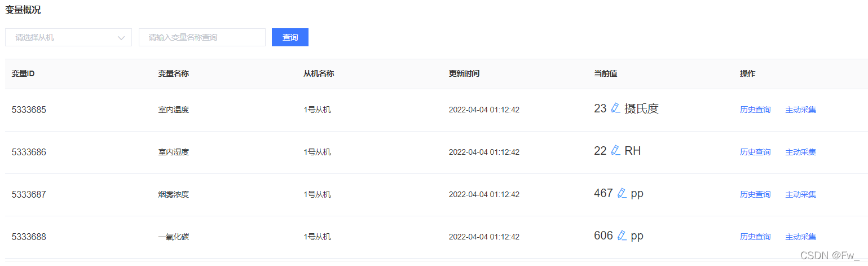The image size is (868, 266).
Task: Click the RH unit label
Action: pyautogui.click(x=633, y=151)
